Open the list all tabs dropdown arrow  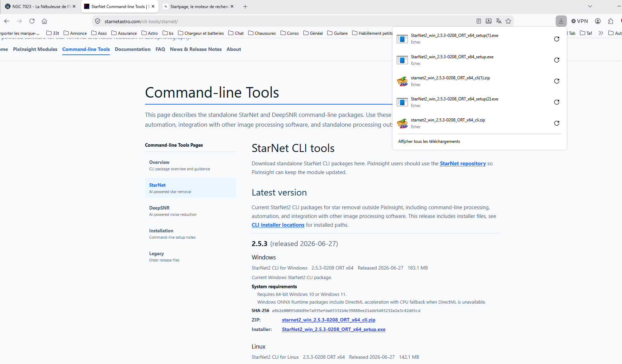[590, 6]
